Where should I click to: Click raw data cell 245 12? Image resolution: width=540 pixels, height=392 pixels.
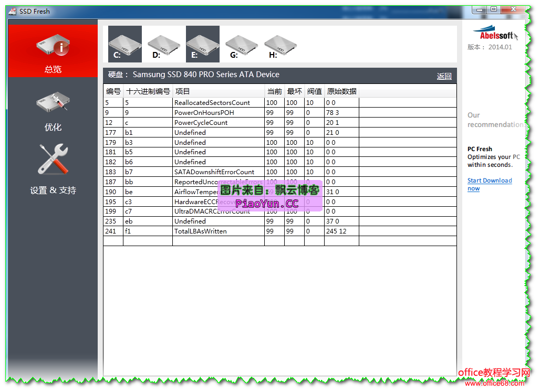[341, 231]
